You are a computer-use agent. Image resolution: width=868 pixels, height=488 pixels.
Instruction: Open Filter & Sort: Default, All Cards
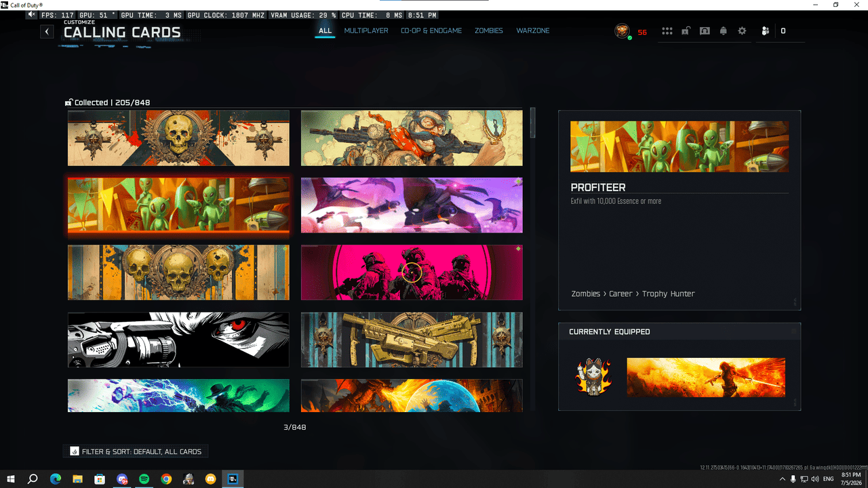tap(136, 451)
